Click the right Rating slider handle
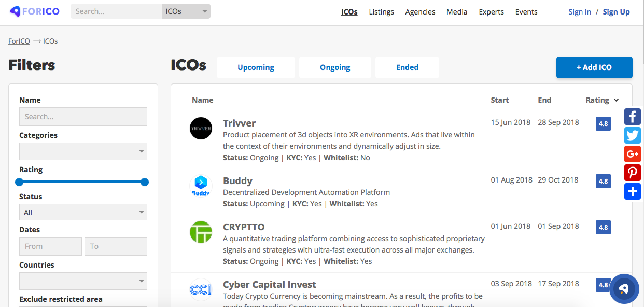Screen dimensions: 644x307 point(145,182)
